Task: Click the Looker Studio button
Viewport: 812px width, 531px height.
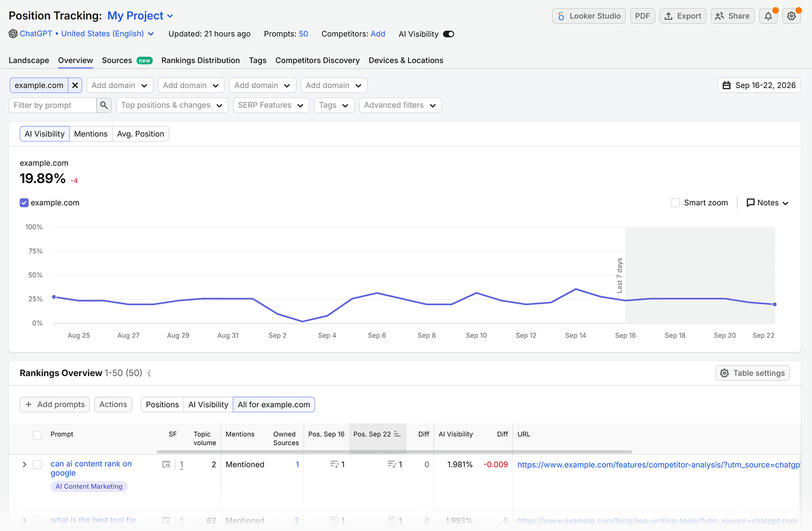Action: point(589,16)
